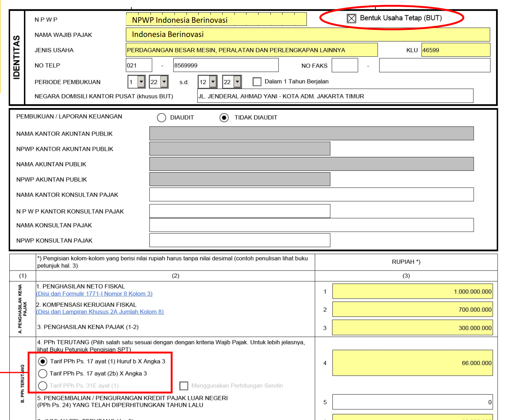Click the Nama Konsultan Pajak field

(312, 225)
